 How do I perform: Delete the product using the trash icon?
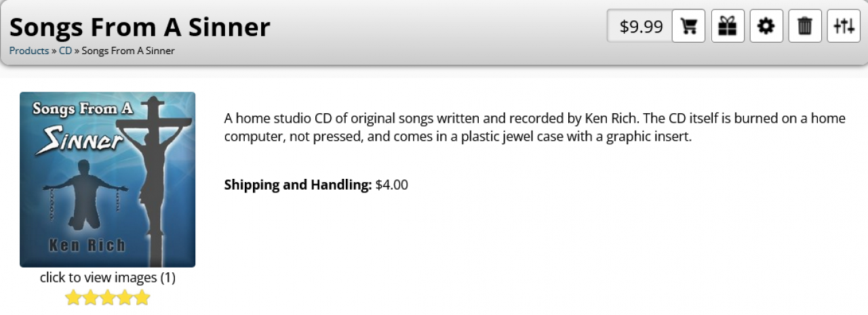[x=805, y=26]
